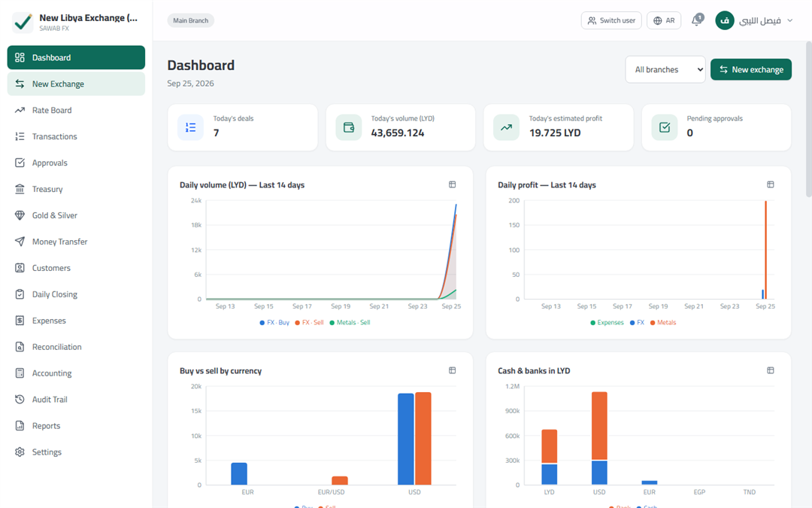Open the Daily volume chart table view icon
The image size is (812, 508).
[452, 184]
